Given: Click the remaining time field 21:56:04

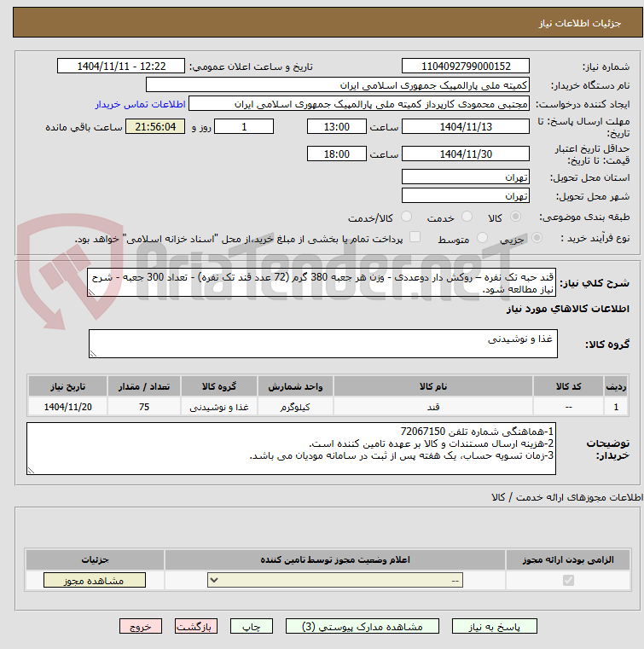Looking at the screenshot, I should point(155,127).
